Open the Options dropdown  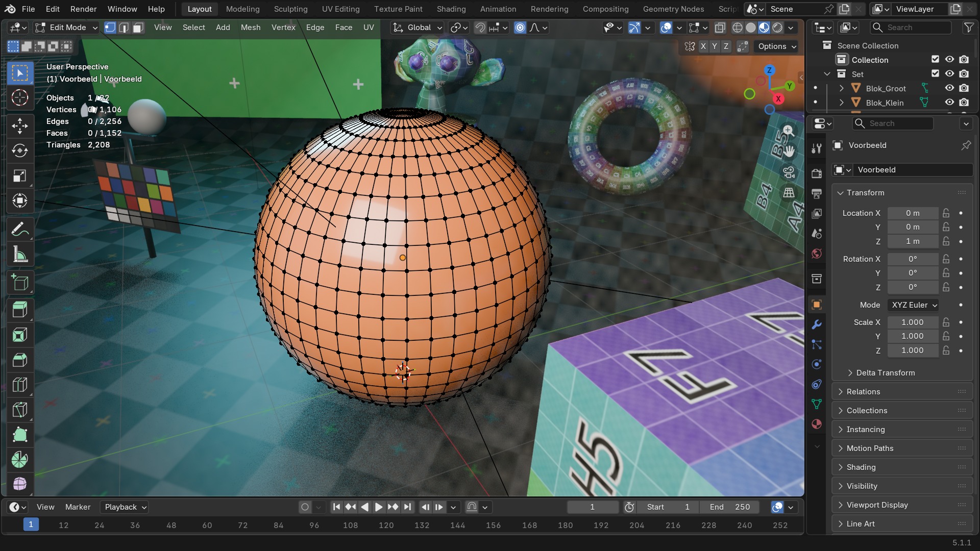point(777,46)
